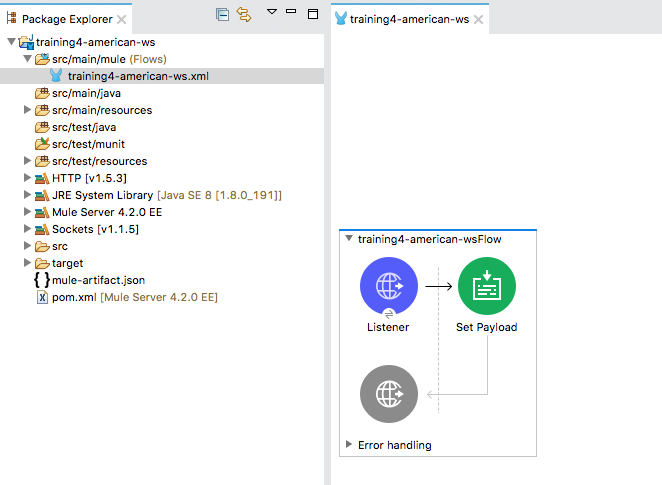
Task: Switch to the training4-american-ws editor tab
Action: 409,19
